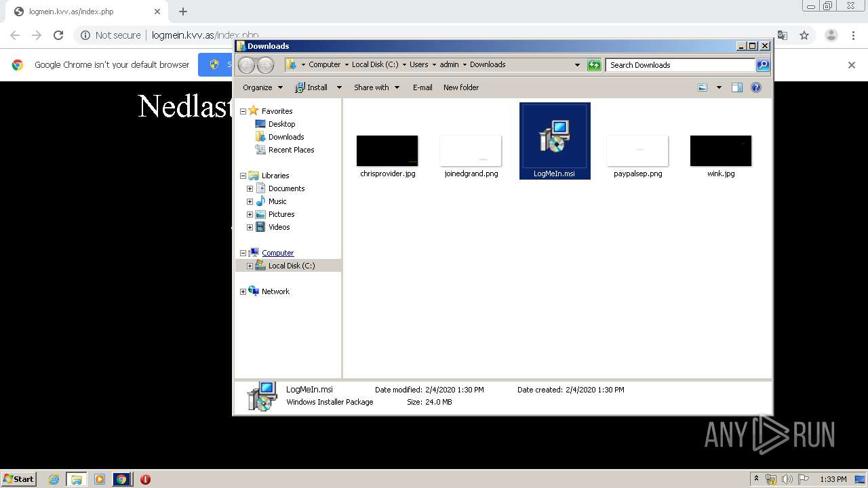Open Desktop in Favorites

(281, 124)
